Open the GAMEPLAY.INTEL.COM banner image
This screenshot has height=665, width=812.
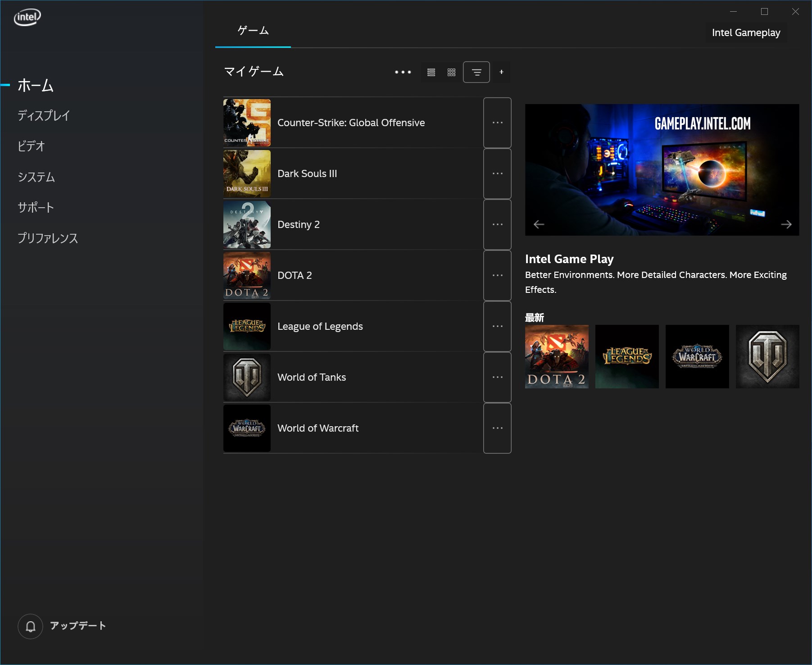662,170
